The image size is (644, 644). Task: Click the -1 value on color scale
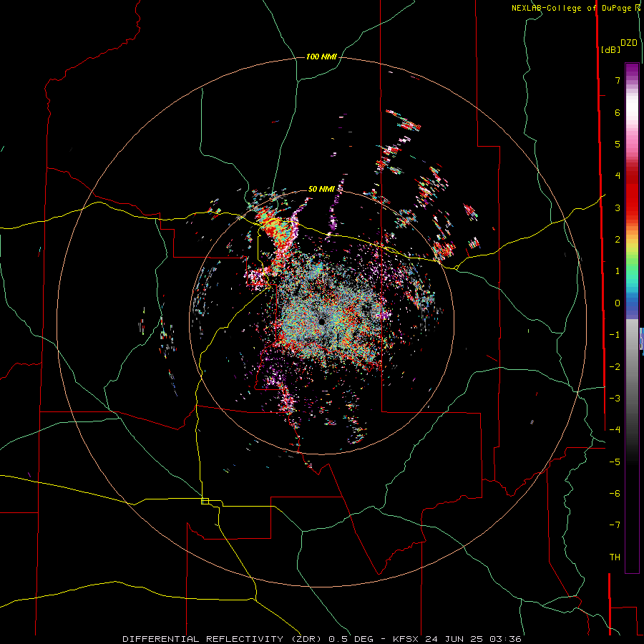tap(615, 335)
